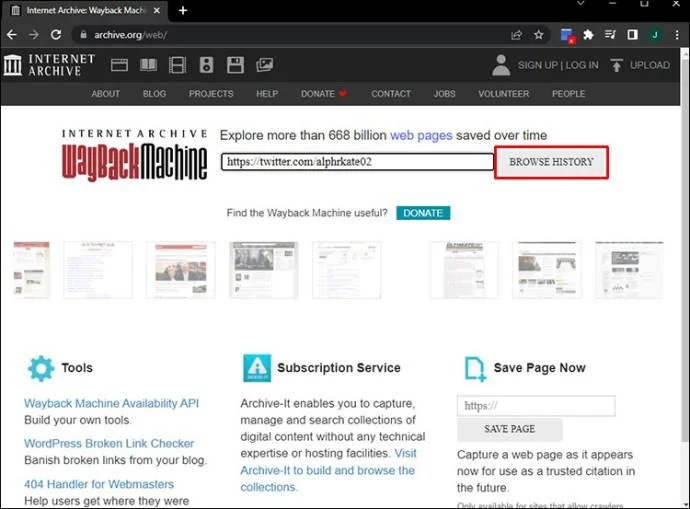
Task: Click the teal DONATE button
Action: [423, 213]
